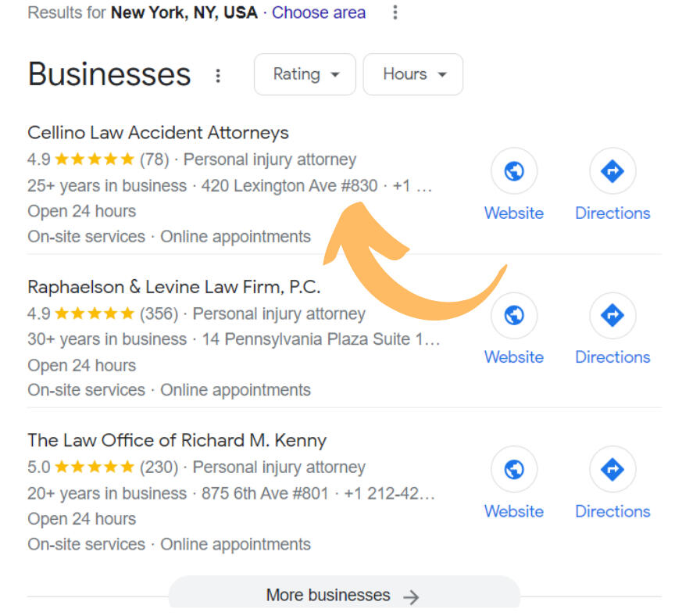Click the star rating of Cellino Law

pos(95,159)
